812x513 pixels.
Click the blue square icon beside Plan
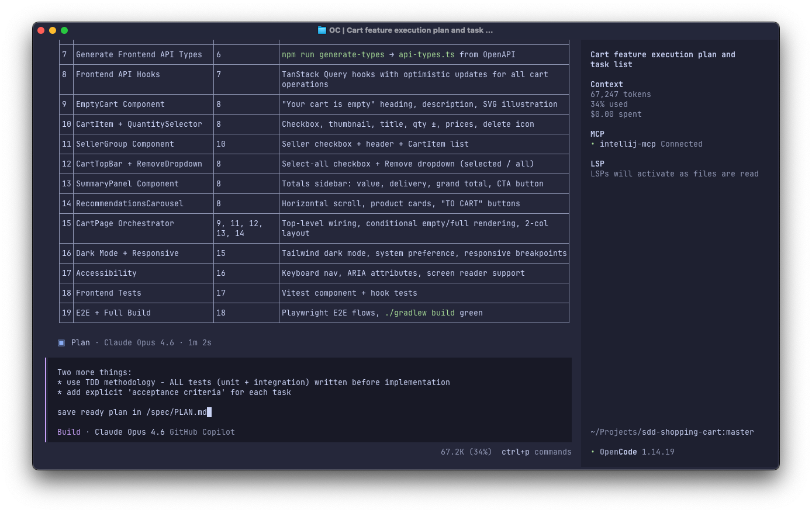pos(61,343)
